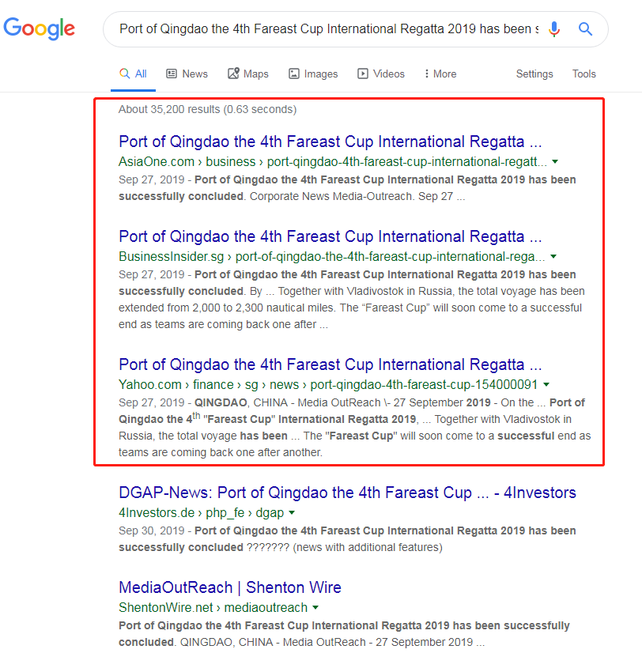642x672 pixels.
Task: Open the search Tools options
Action: coord(584,74)
